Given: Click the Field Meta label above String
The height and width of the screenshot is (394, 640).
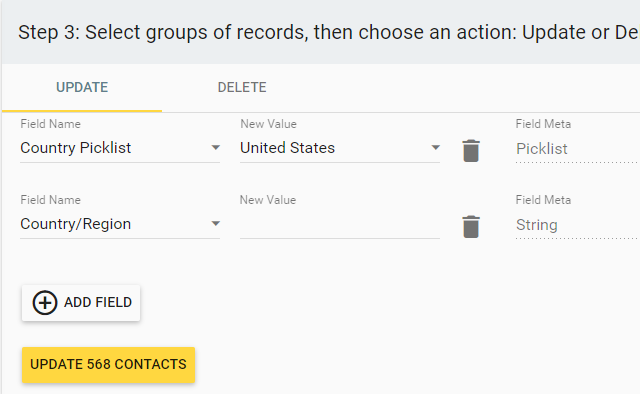Looking at the screenshot, I should 543,200.
